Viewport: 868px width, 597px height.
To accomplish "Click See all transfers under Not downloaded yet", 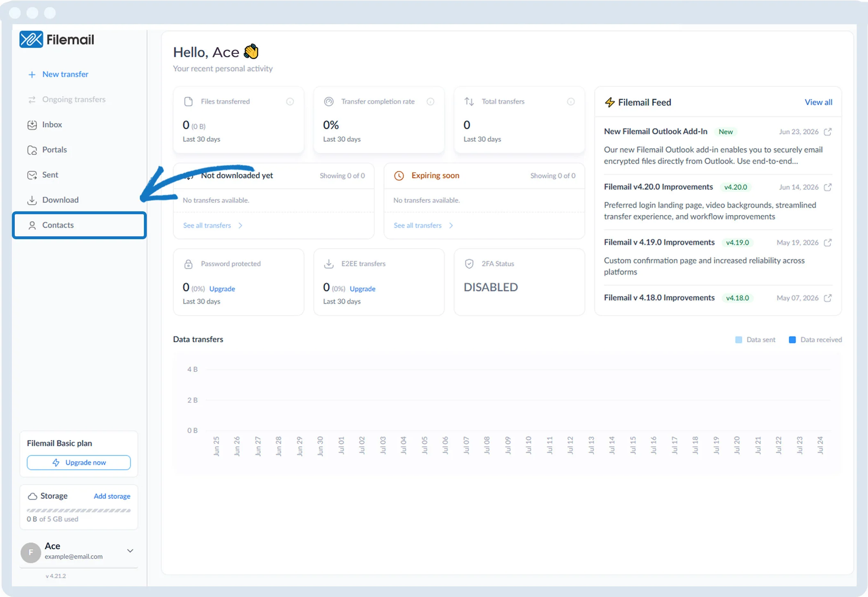I will pos(207,226).
